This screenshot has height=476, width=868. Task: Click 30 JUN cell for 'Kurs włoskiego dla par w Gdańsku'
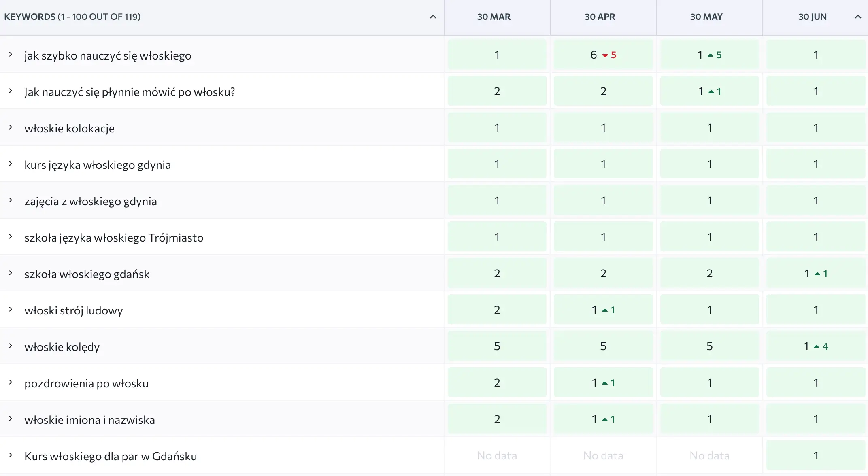[x=816, y=455]
